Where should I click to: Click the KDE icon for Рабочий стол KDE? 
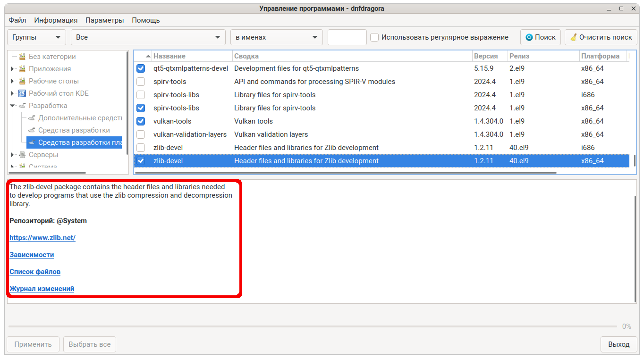[x=22, y=93]
